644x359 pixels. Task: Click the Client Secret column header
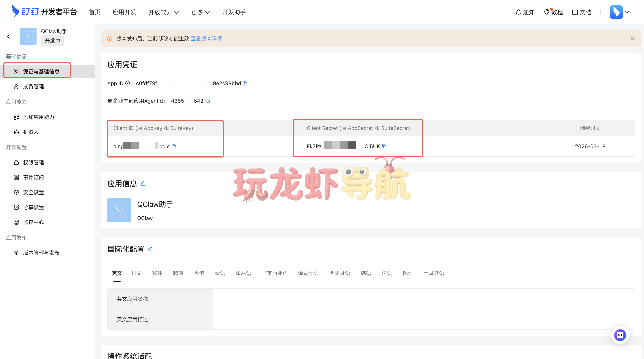[359, 128]
